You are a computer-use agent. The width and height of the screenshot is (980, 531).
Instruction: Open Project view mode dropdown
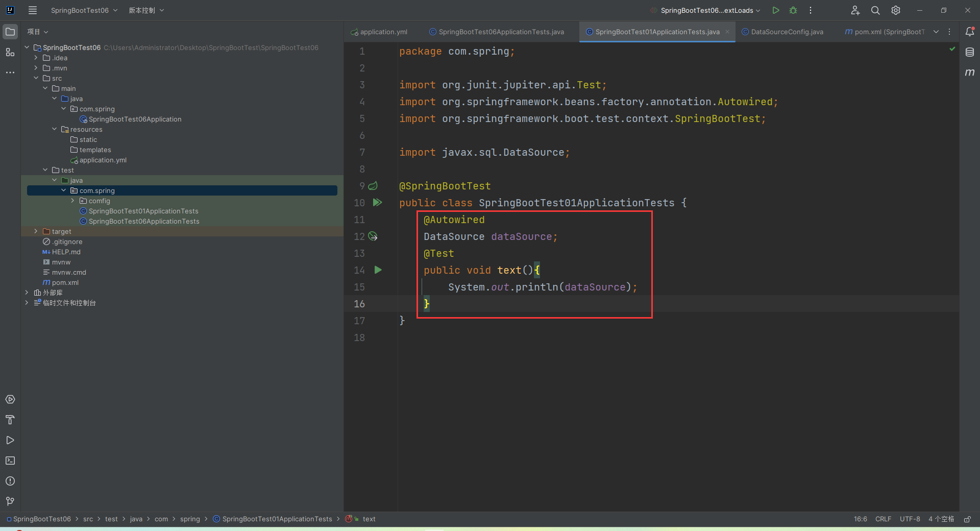(x=38, y=32)
